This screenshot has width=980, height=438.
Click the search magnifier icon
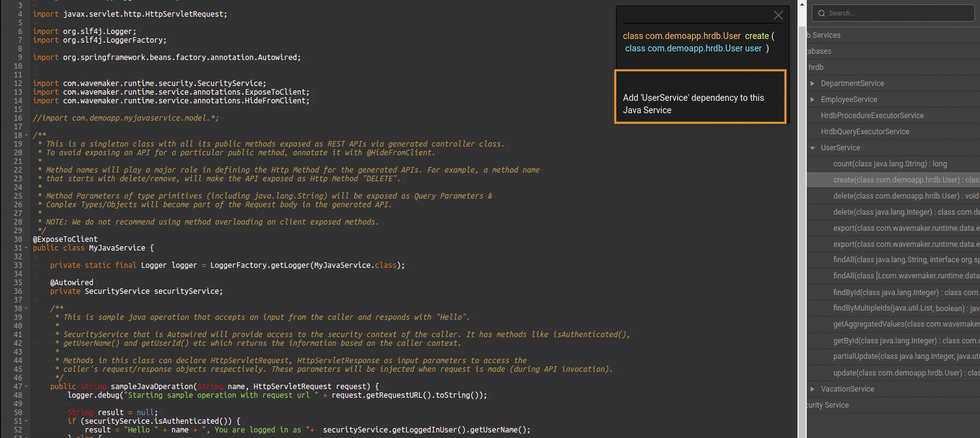[x=822, y=13]
